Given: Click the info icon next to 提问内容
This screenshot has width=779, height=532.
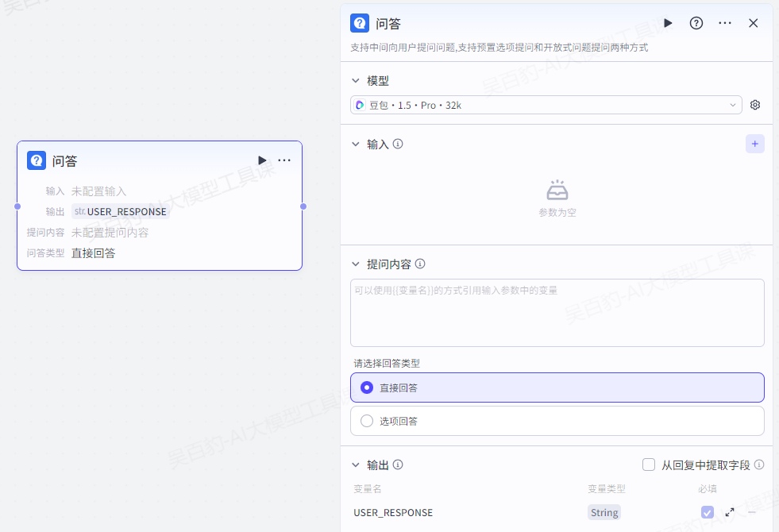Looking at the screenshot, I should [420, 264].
